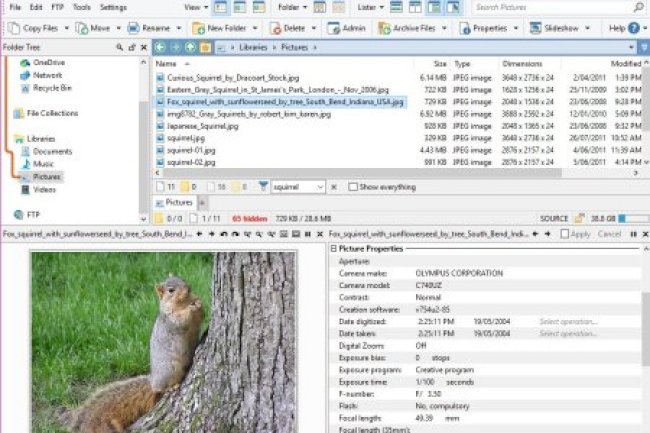
Task: Open the Edit menu
Action: (36, 7)
